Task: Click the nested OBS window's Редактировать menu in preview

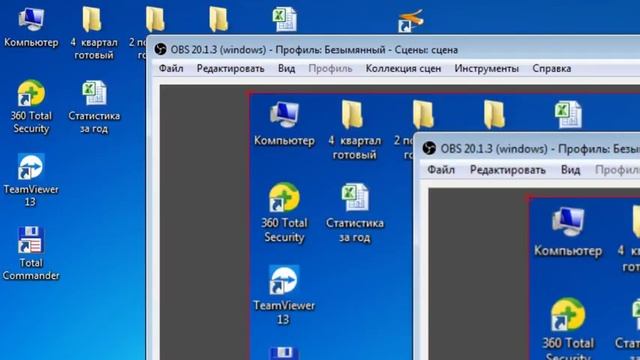Action: coord(507,169)
